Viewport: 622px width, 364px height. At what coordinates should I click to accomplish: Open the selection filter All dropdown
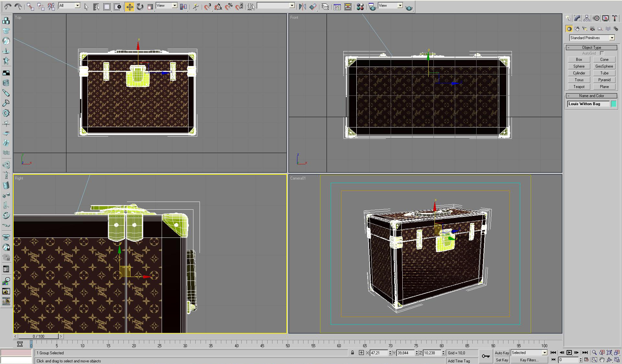pos(77,6)
